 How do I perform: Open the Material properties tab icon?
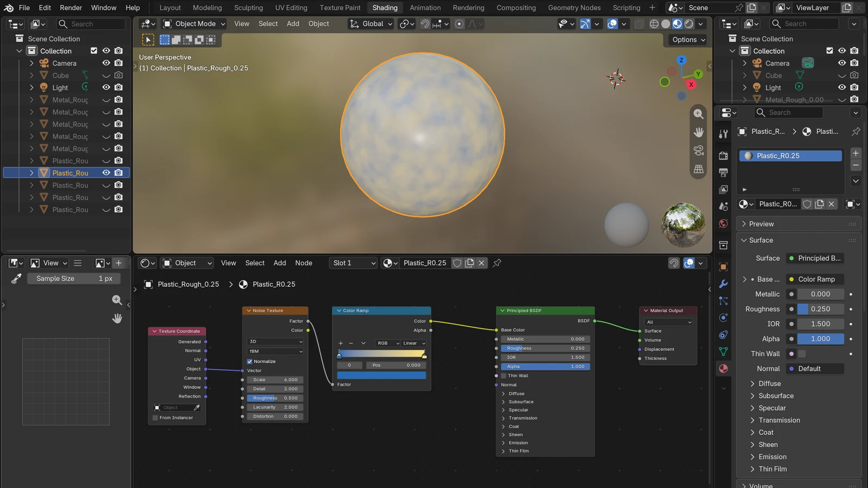pyautogui.click(x=723, y=369)
